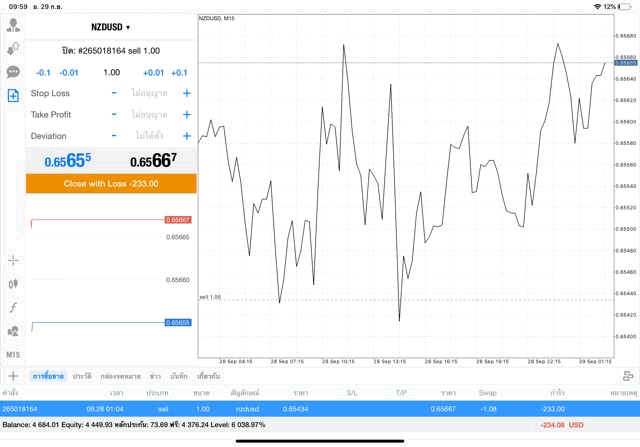
Task: Open the accounts profile icon in sidebar
Action: [x=13, y=23]
